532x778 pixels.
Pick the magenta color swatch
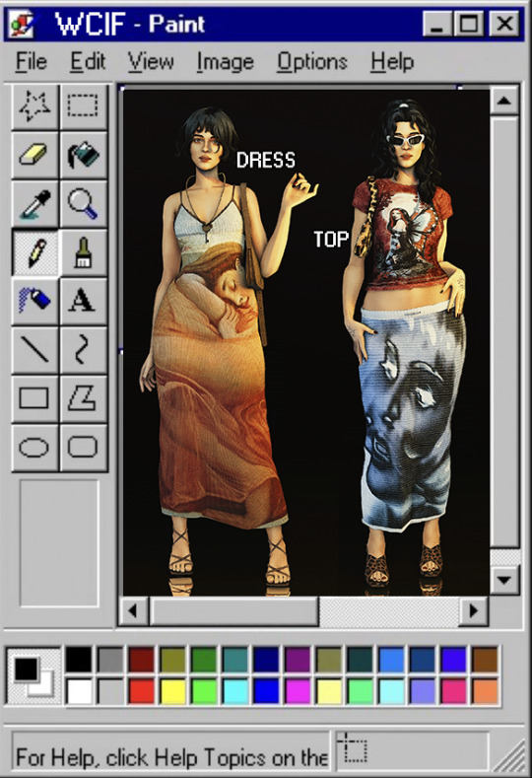298,691
